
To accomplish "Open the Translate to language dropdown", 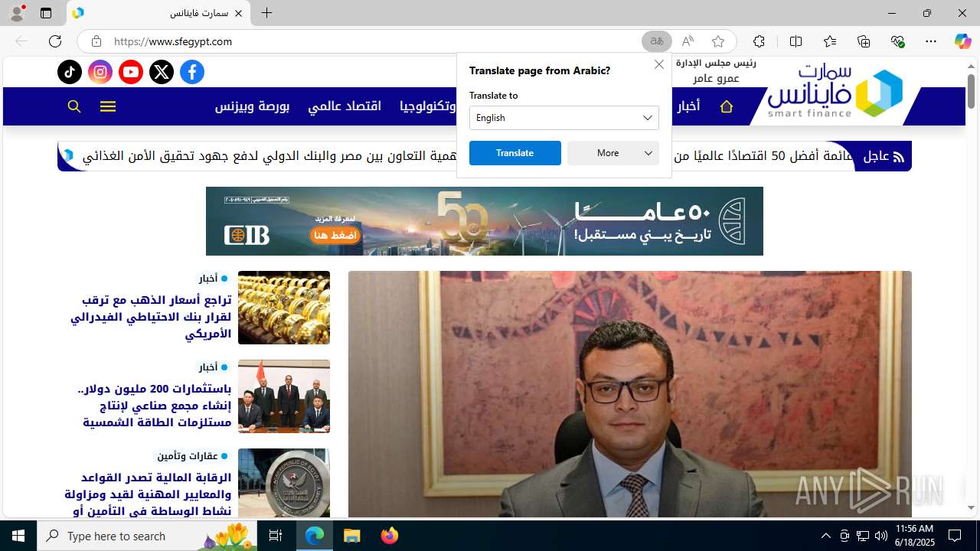I will coord(564,118).
